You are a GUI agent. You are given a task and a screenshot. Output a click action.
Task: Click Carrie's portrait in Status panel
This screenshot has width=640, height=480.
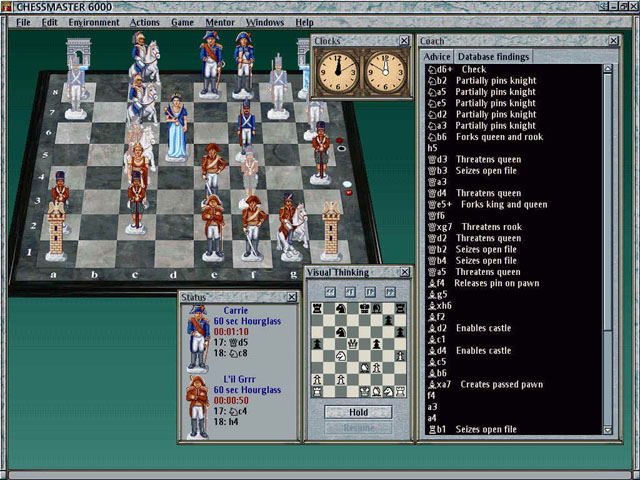pyautogui.click(x=198, y=339)
